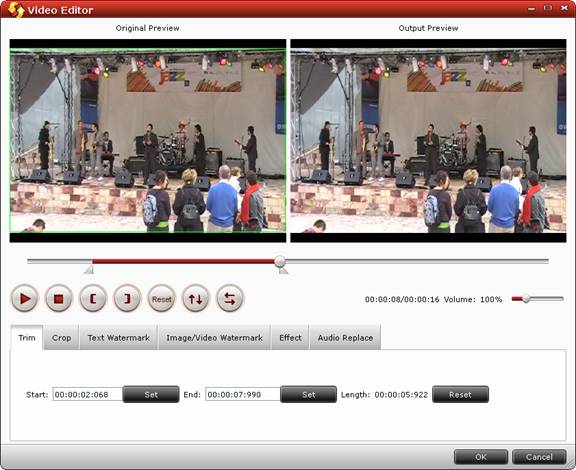Click Set button next to Start time
Viewport: 576px width, 470px height.
pyautogui.click(x=151, y=394)
